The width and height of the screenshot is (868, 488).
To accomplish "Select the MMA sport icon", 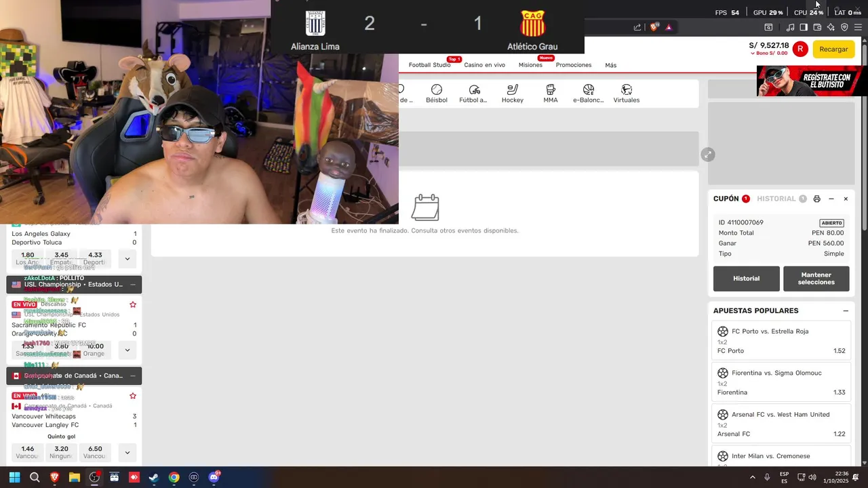I will tap(551, 94).
